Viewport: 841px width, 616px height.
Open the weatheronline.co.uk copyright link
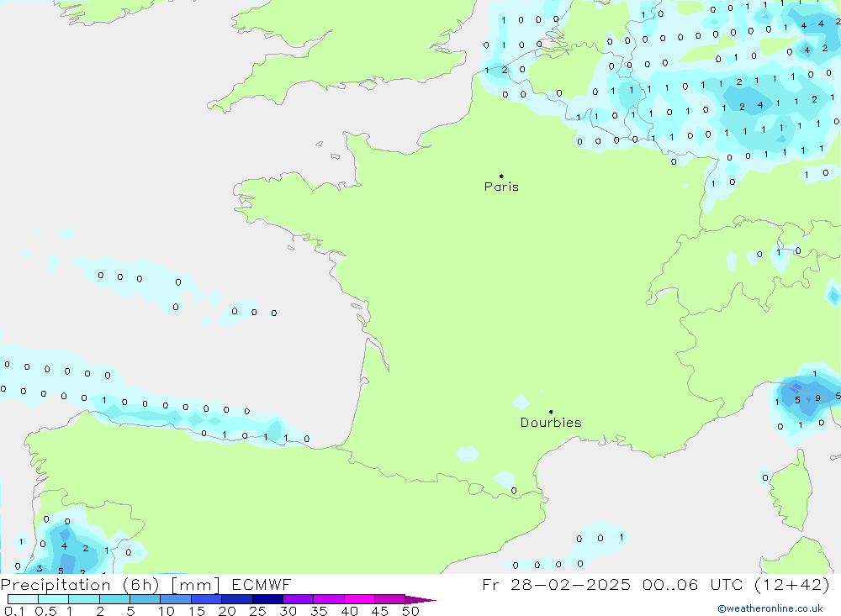click(x=770, y=608)
